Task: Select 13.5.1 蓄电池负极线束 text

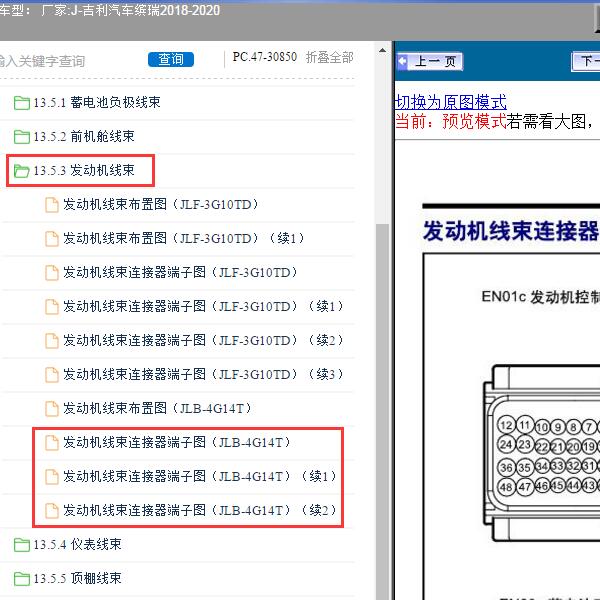Action: click(97, 103)
